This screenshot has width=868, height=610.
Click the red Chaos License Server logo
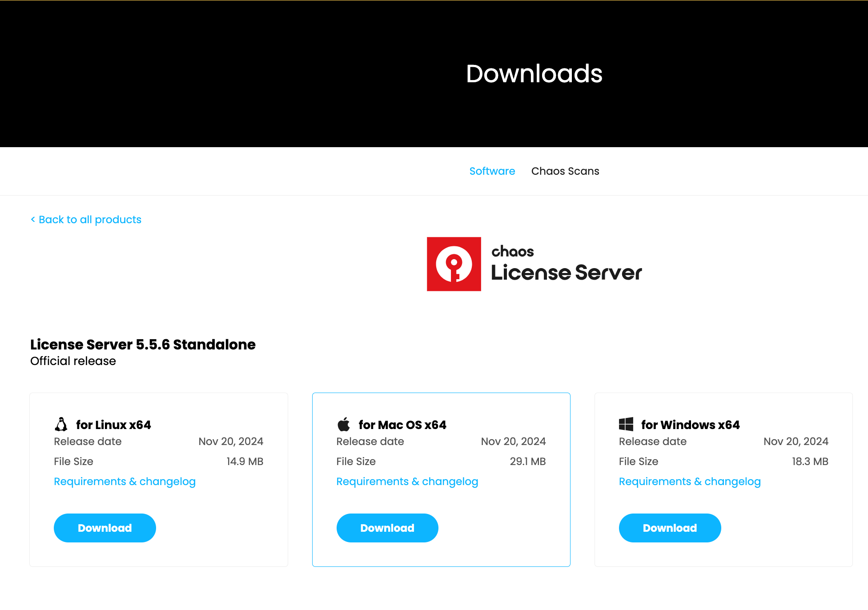[x=454, y=264]
